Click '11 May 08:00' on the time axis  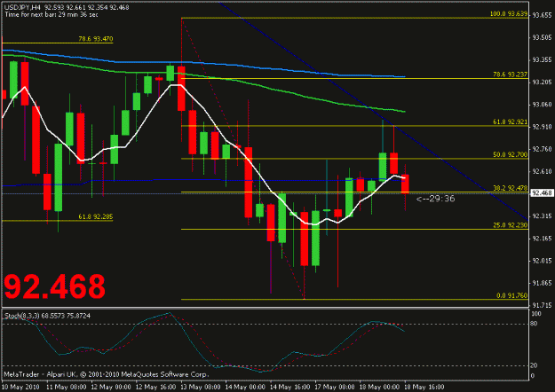click(x=67, y=387)
